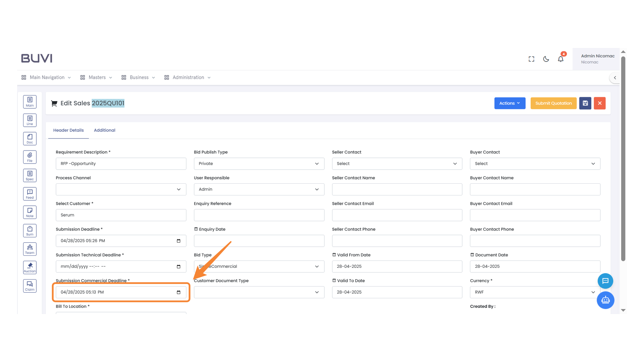Open the Feed sidebar icon
Screen dimensions: 644x362
[30, 193]
